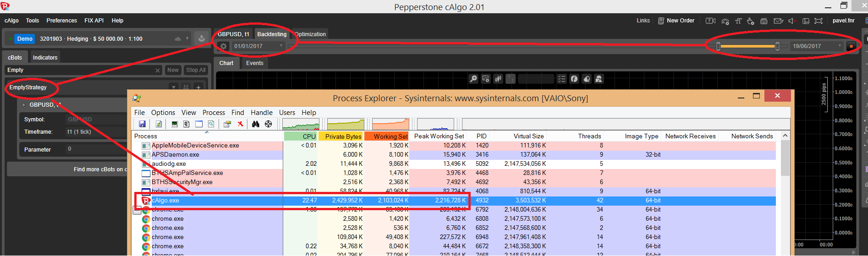Click the layout panel icon
Viewport: 868px width, 256px height.
(x=806, y=21)
